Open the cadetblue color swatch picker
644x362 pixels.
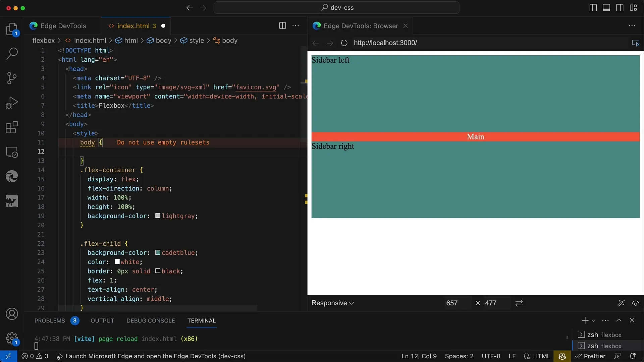pos(158,252)
